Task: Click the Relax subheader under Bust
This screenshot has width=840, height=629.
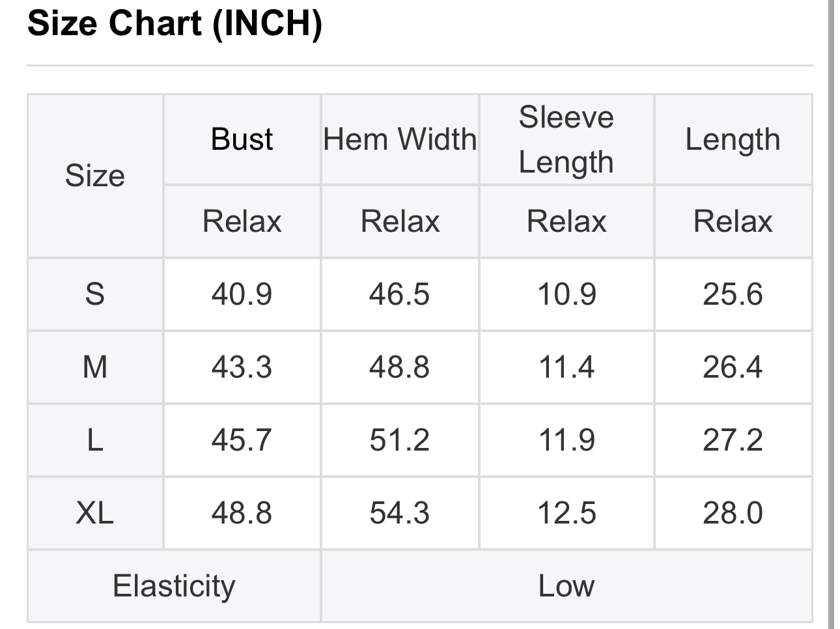Action: 242,221
